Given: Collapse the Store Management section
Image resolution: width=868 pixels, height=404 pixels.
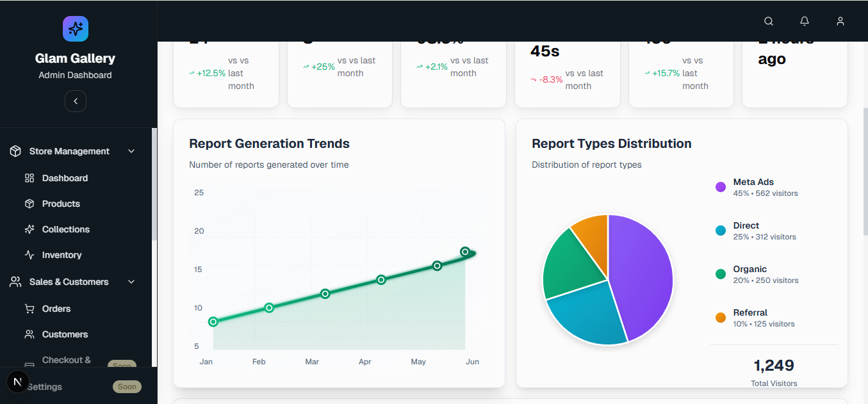Looking at the screenshot, I should (131, 151).
